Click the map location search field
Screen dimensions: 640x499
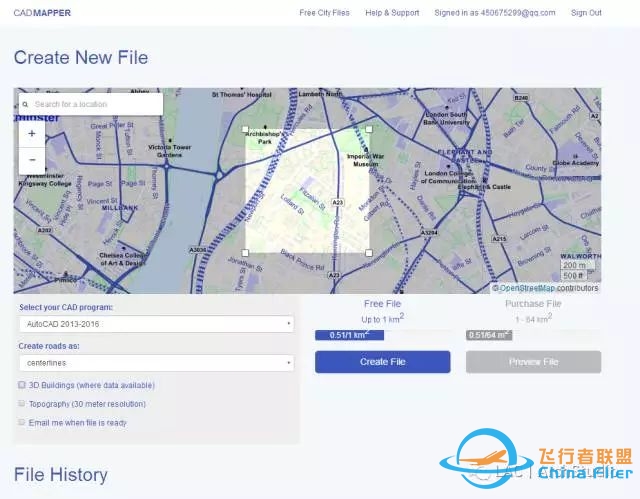[91, 104]
